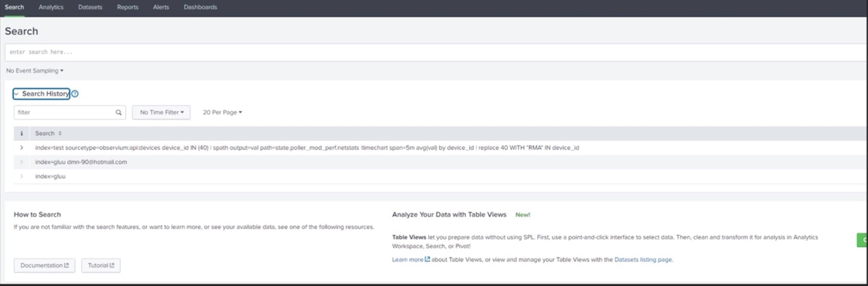Change the 20 Per Page setting
868x286 pixels.
(222, 112)
